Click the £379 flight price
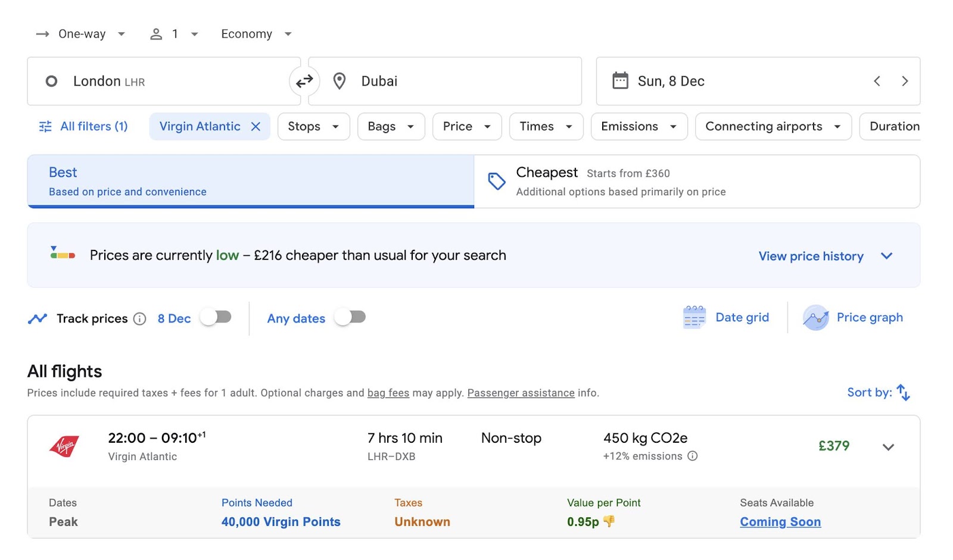This screenshot has height=560, width=953. [834, 446]
